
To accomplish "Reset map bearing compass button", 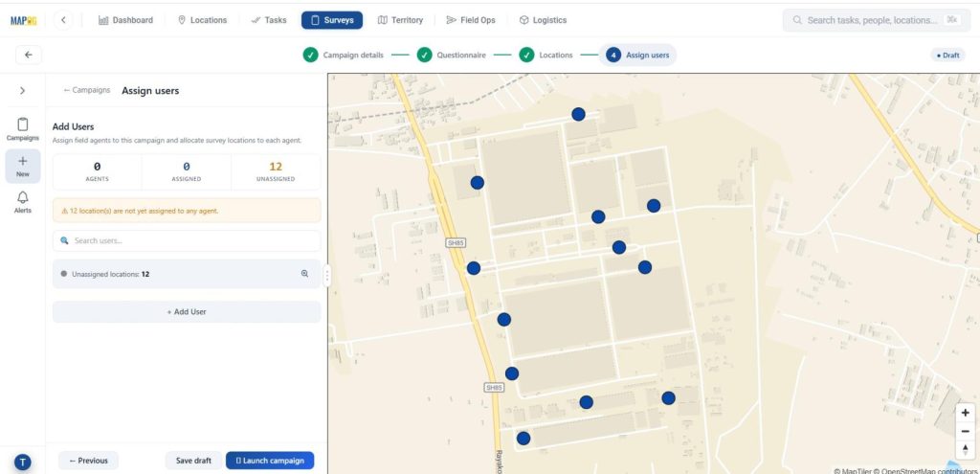I will tap(966, 450).
